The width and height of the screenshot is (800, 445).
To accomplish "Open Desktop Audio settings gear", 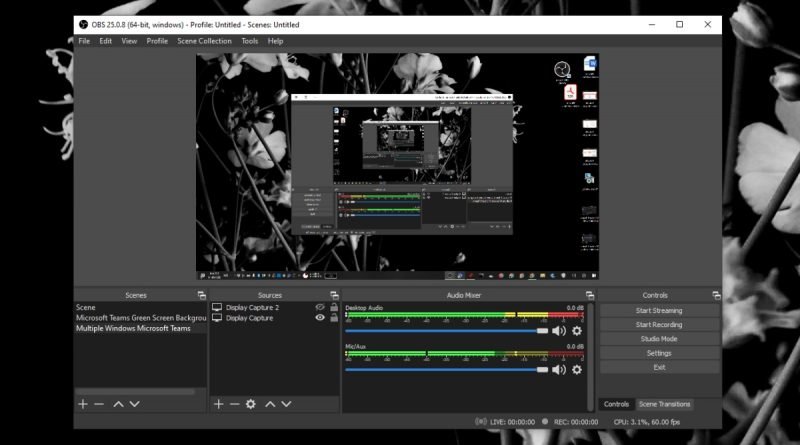I will (x=577, y=331).
